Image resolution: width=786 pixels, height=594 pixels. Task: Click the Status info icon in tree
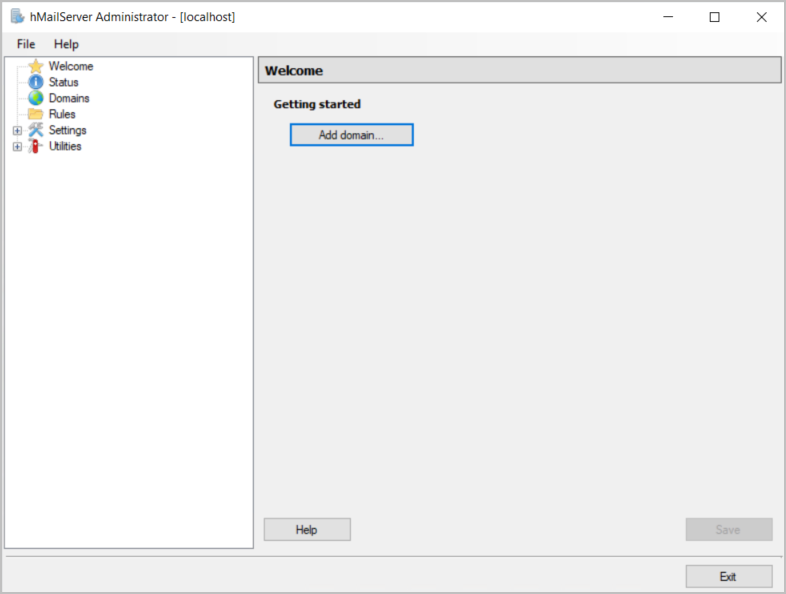point(36,82)
